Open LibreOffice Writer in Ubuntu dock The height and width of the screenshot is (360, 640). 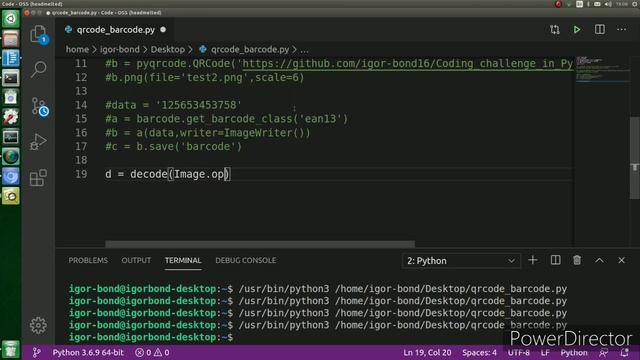11,58
